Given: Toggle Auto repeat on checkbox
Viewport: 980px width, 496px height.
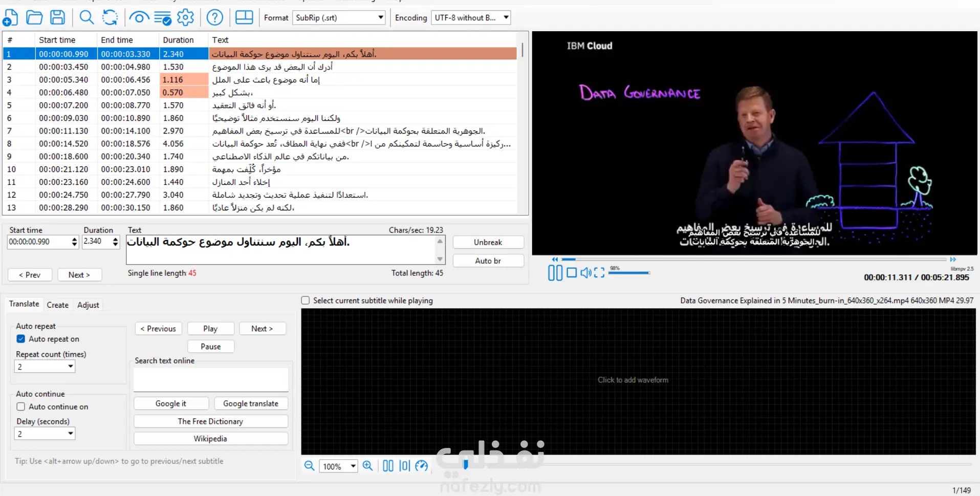Looking at the screenshot, I should click(21, 339).
